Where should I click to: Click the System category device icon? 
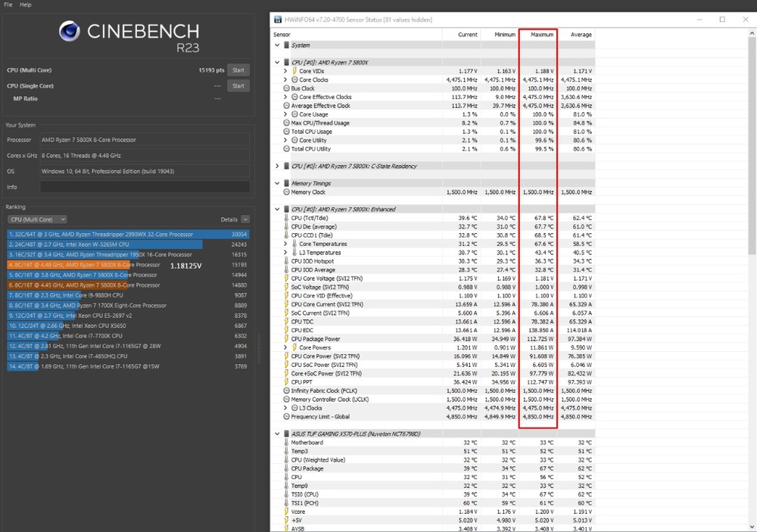click(286, 45)
